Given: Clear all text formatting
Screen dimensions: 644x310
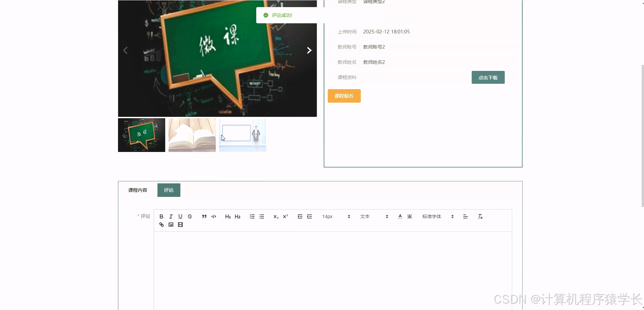Looking at the screenshot, I should [x=480, y=216].
